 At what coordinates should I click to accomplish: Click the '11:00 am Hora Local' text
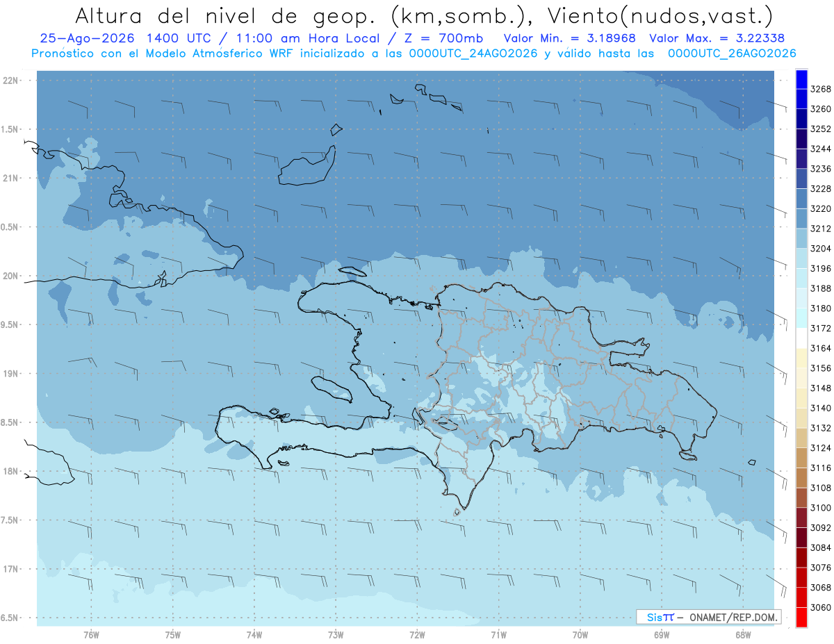click(309, 38)
